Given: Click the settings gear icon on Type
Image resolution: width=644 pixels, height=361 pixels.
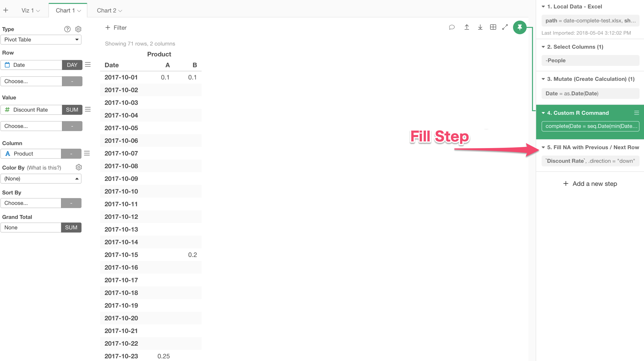Looking at the screenshot, I should coord(78,29).
